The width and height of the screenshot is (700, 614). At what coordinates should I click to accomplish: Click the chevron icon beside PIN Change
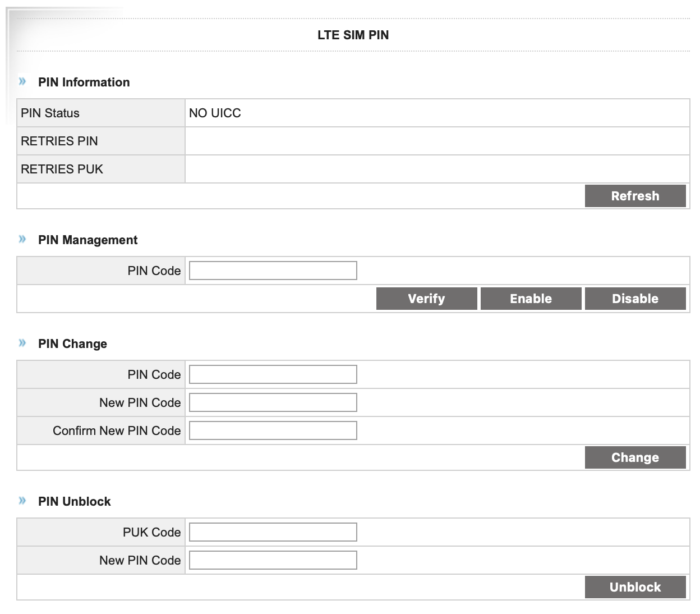tap(22, 343)
